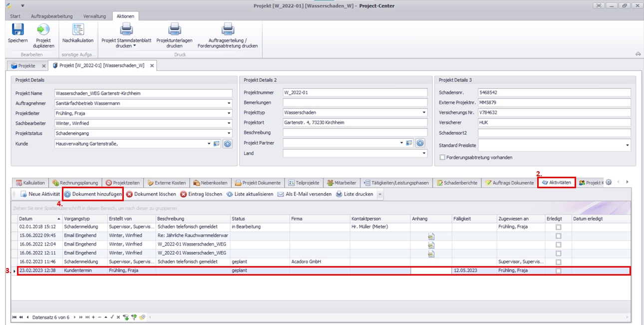This screenshot has height=325, width=644.
Task: Click the Neue Aktivität button
Action: 40,194
